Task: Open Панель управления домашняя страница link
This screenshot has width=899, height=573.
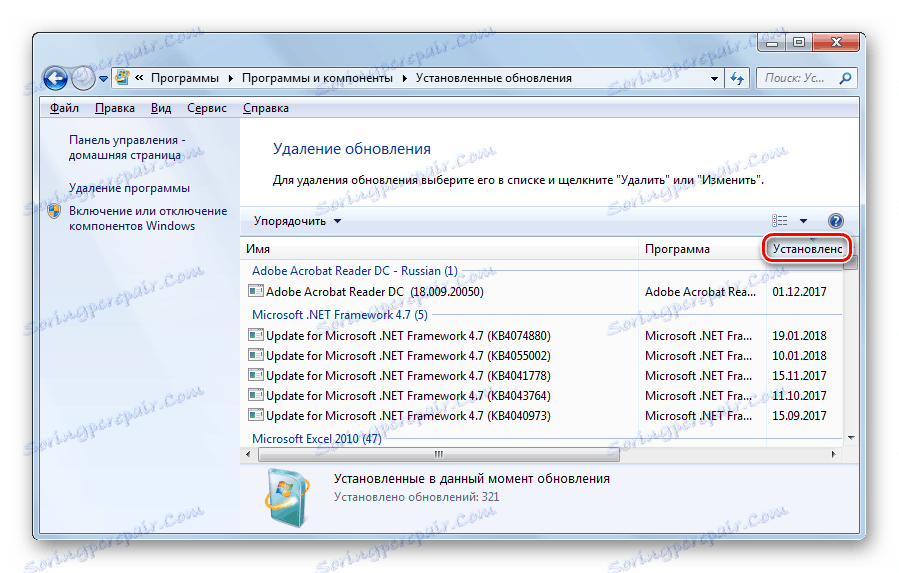Action: click(x=127, y=147)
